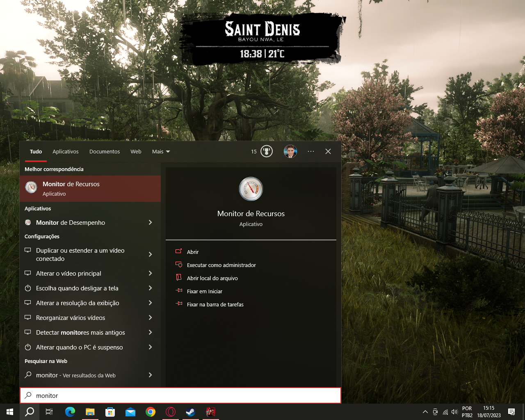Expand Detectar monitores mais antigos arrow
525x420 pixels.
point(150,332)
